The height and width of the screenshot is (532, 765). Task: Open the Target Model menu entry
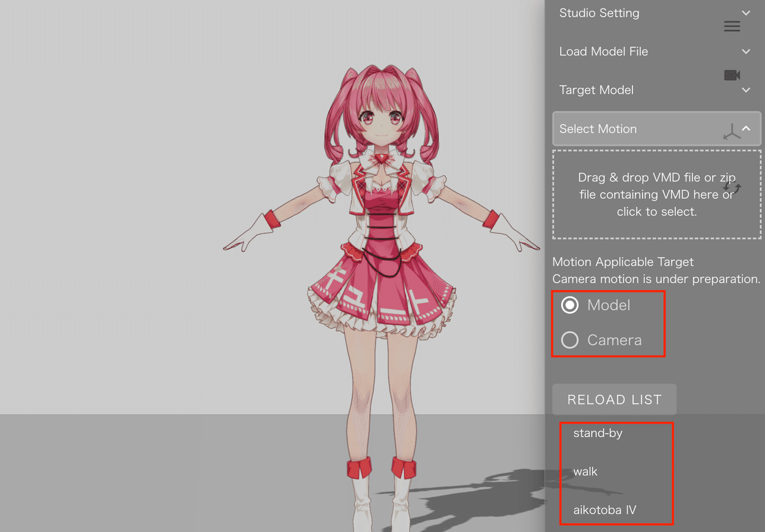[596, 90]
